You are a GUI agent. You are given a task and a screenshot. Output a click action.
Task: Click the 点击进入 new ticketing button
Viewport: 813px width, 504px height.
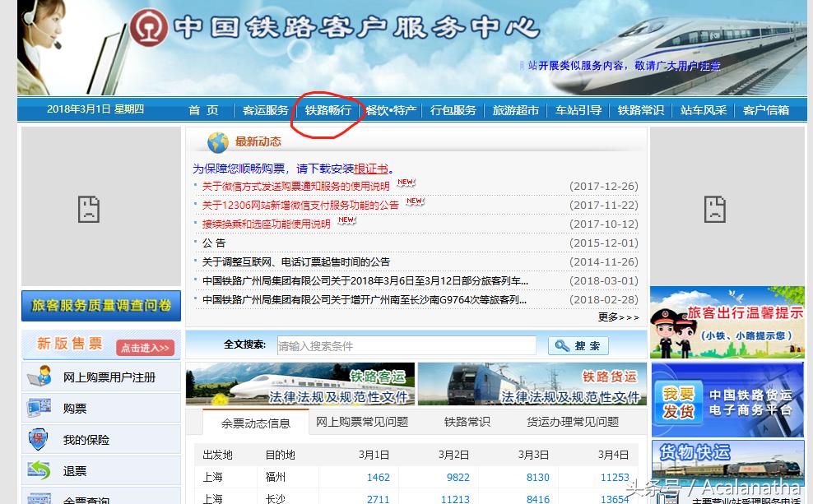tap(145, 348)
